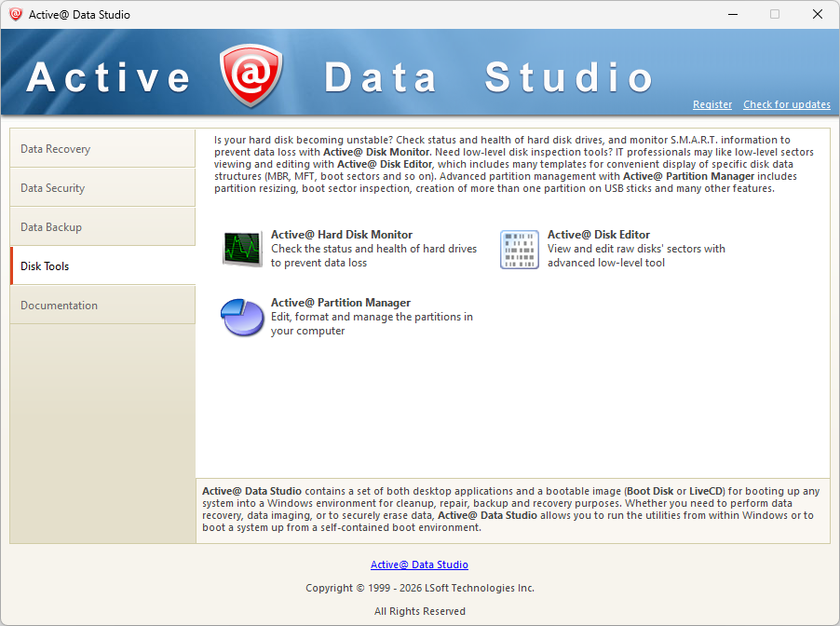
Task: Open the Active@ Data Studio footer link
Action: tap(419, 565)
